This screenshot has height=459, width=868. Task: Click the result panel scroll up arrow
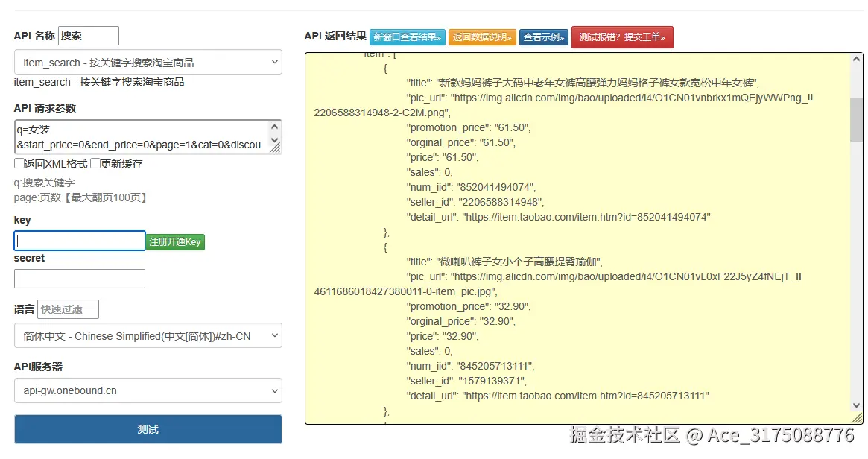(856, 59)
